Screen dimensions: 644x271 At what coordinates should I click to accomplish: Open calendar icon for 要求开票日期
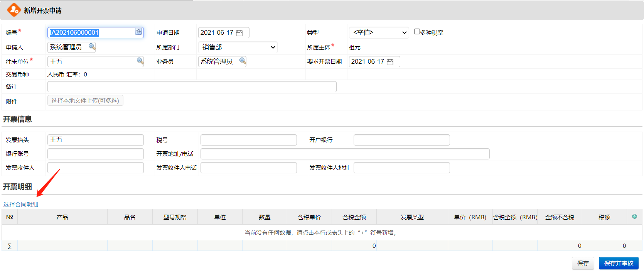(x=390, y=62)
